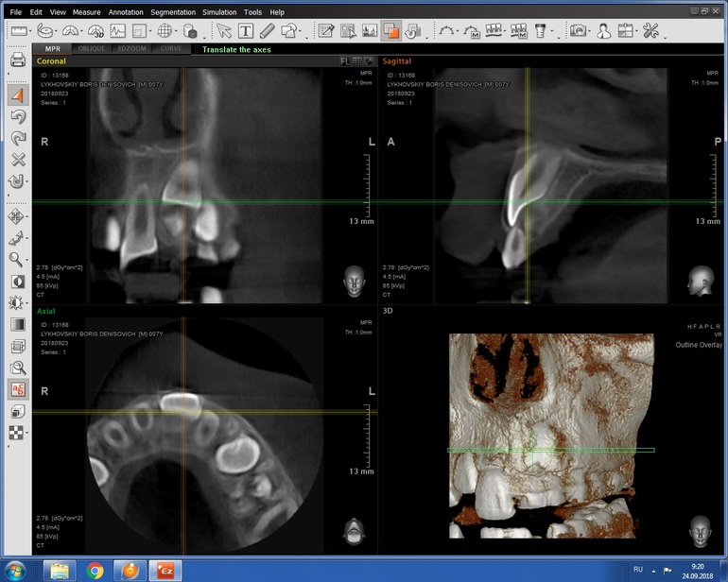This screenshot has height=582, width=728.
Task: Switch to the OBLIQUE tab
Action: click(91, 48)
